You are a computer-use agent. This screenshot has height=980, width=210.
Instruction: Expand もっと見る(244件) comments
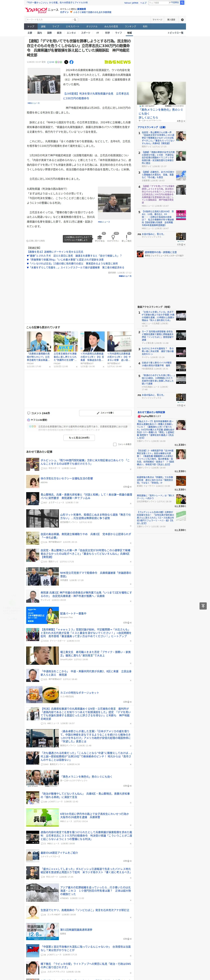pos(79,438)
